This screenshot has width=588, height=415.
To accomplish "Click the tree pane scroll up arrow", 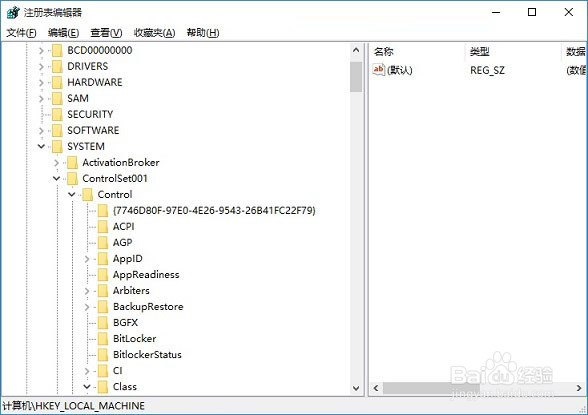I will 356,50.
